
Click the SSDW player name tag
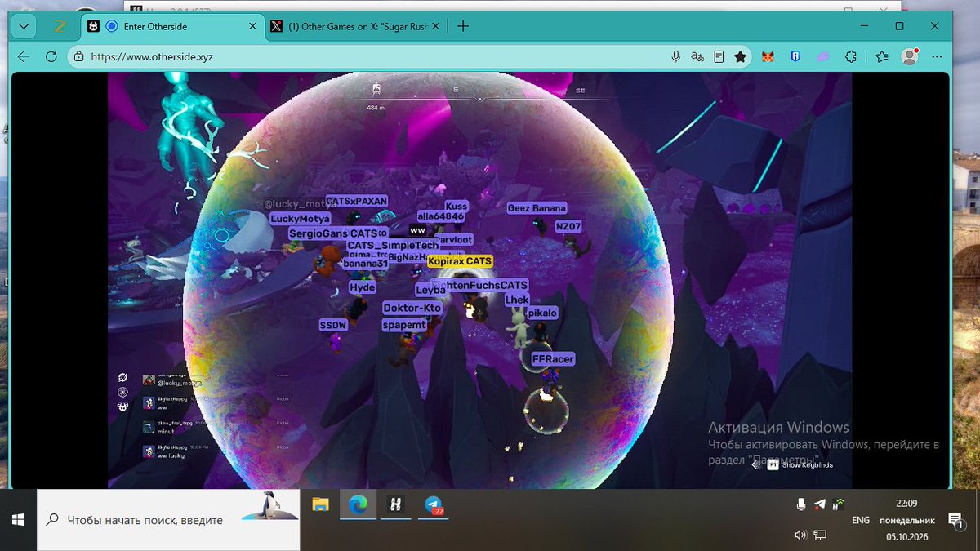point(333,325)
